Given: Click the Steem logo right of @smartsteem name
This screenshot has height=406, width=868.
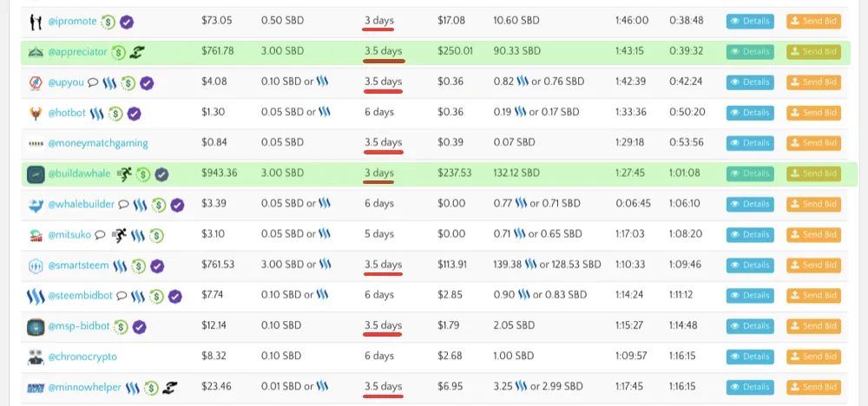Looking at the screenshot, I should coord(120,266).
